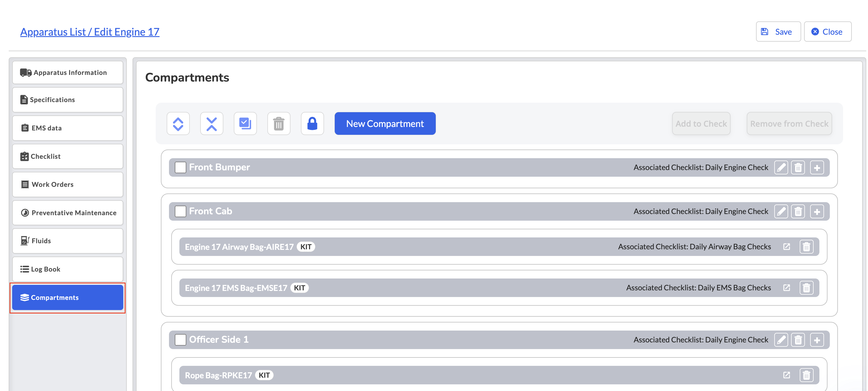Viewport: 868px width, 391px height.
Task: Delete the Rope Bag-RPKE17 kit
Action: point(806,375)
